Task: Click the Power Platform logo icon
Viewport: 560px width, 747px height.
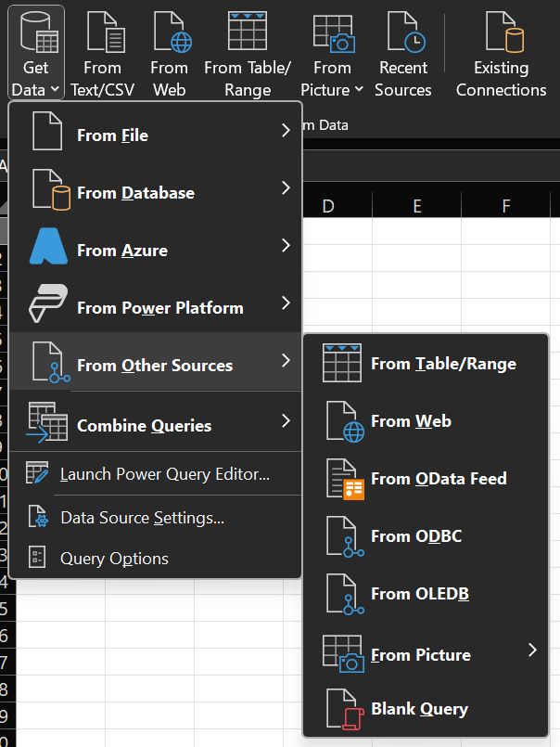Action: (x=48, y=303)
